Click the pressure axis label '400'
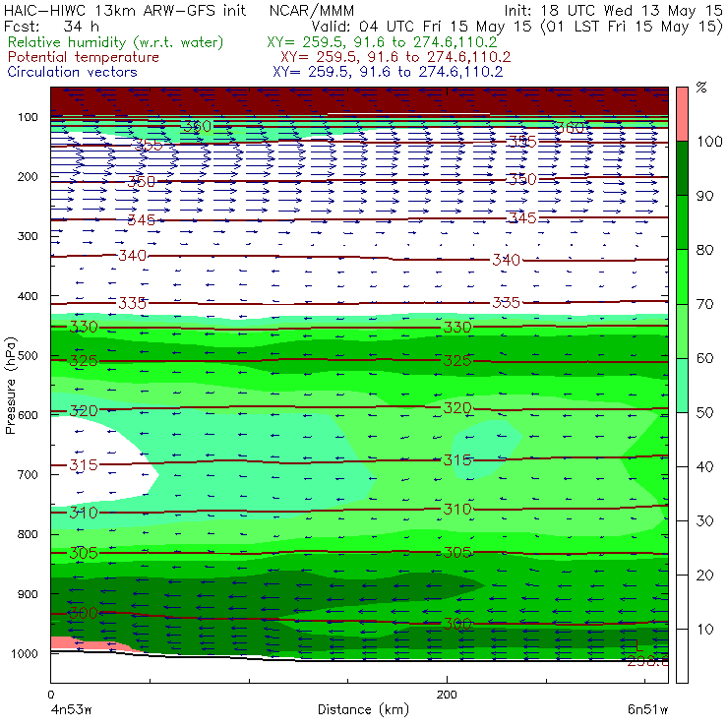 coord(28,296)
